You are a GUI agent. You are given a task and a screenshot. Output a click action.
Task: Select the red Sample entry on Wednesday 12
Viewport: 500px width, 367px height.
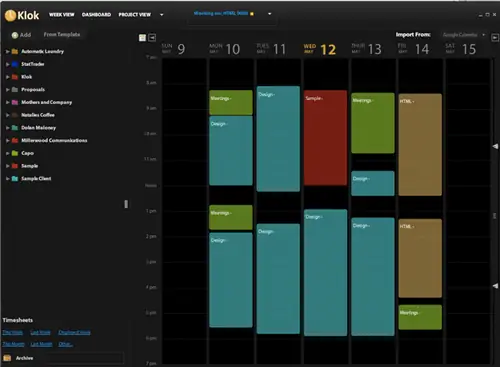[x=325, y=138]
